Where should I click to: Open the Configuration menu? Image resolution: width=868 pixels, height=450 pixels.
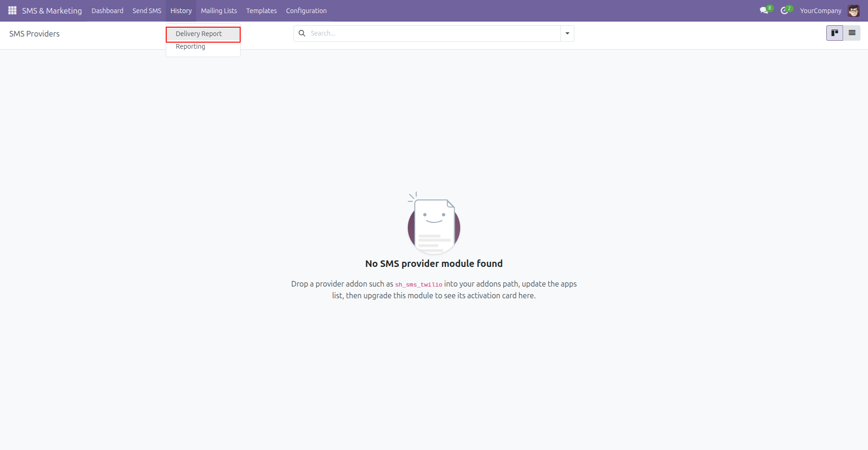(x=306, y=10)
